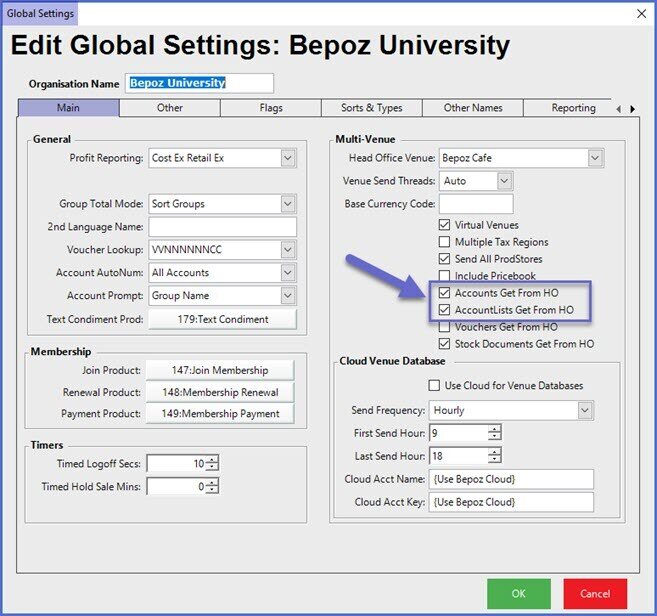
Task: Open the Sorts & Types tab
Action: 371,108
